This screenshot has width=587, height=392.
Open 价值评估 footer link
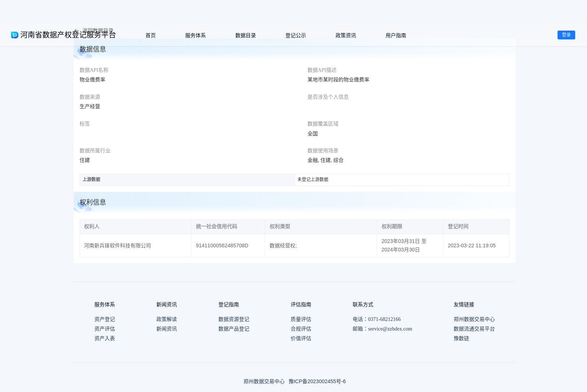point(301,338)
